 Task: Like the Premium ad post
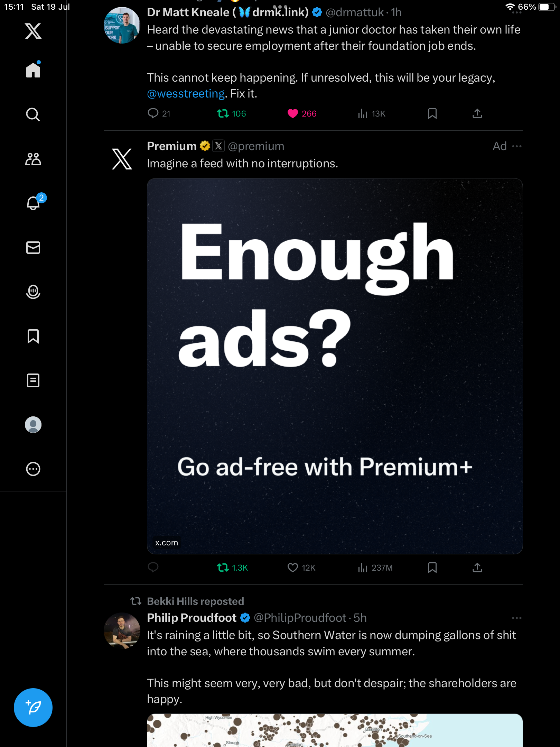pos(301,568)
